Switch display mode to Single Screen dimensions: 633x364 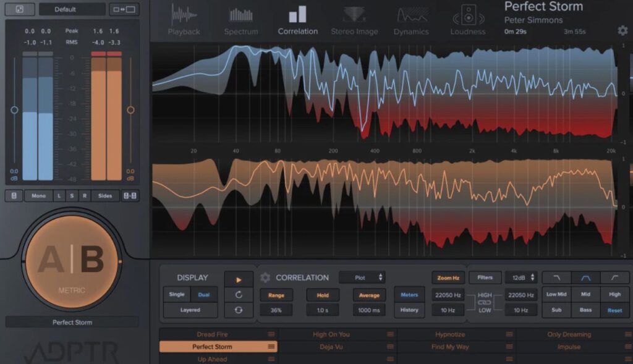(177, 295)
